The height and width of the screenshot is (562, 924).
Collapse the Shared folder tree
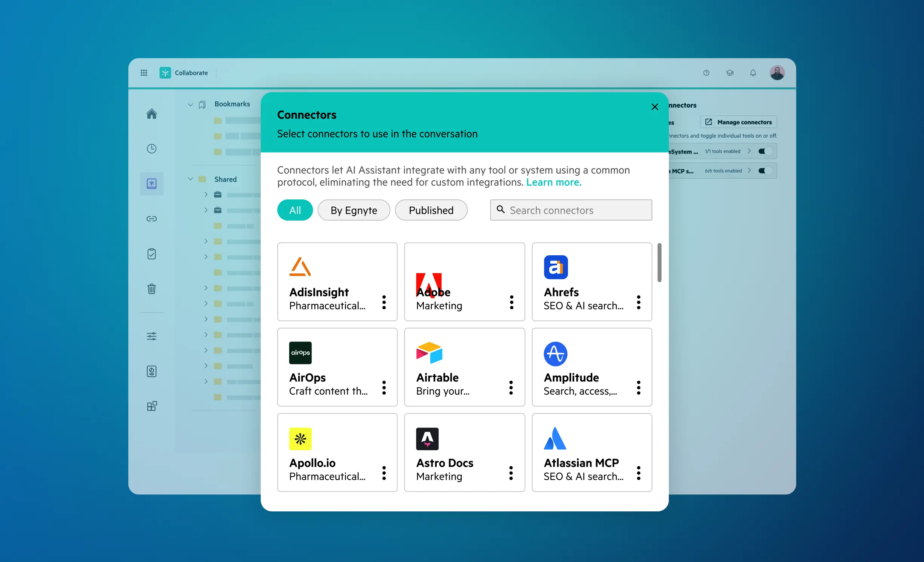click(191, 179)
